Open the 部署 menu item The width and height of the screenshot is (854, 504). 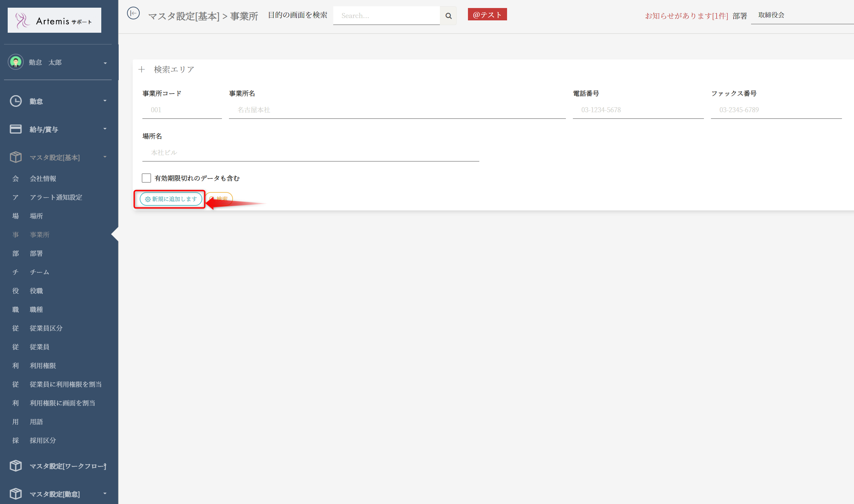point(36,254)
